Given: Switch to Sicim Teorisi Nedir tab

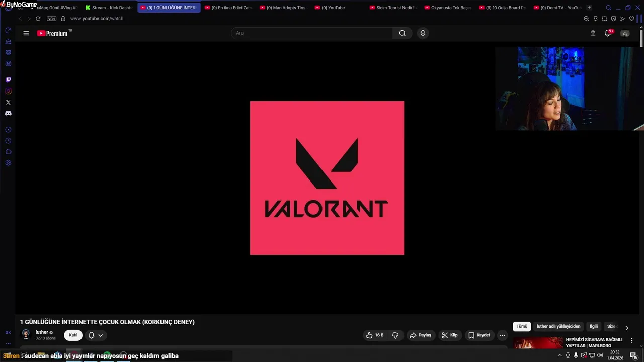Looking at the screenshot, I should point(392,8).
